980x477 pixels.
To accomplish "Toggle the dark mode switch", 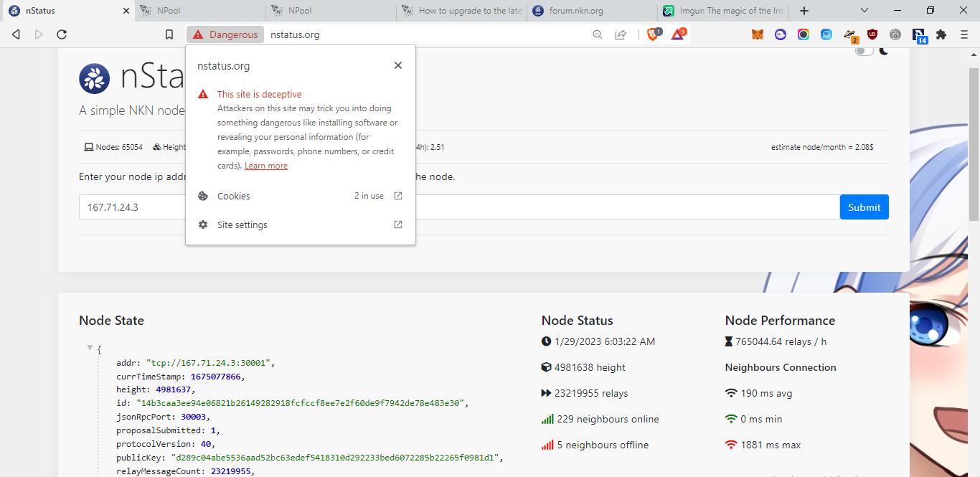I will pos(864,50).
